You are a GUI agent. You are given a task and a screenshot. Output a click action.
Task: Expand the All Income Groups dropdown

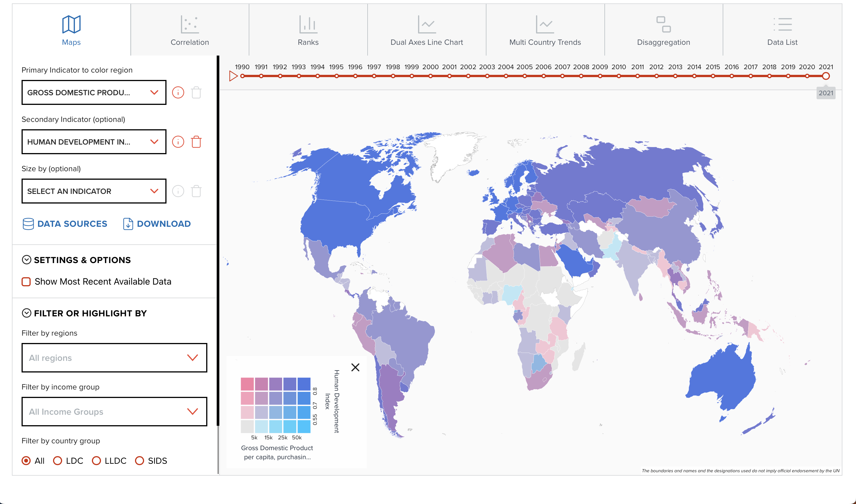coord(114,411)
